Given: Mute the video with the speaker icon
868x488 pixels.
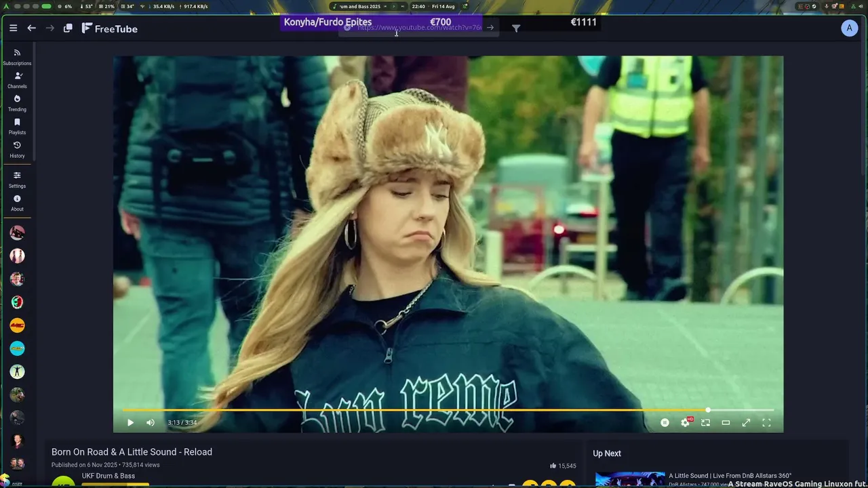Looking at the screenshot, I should (151, 423).
